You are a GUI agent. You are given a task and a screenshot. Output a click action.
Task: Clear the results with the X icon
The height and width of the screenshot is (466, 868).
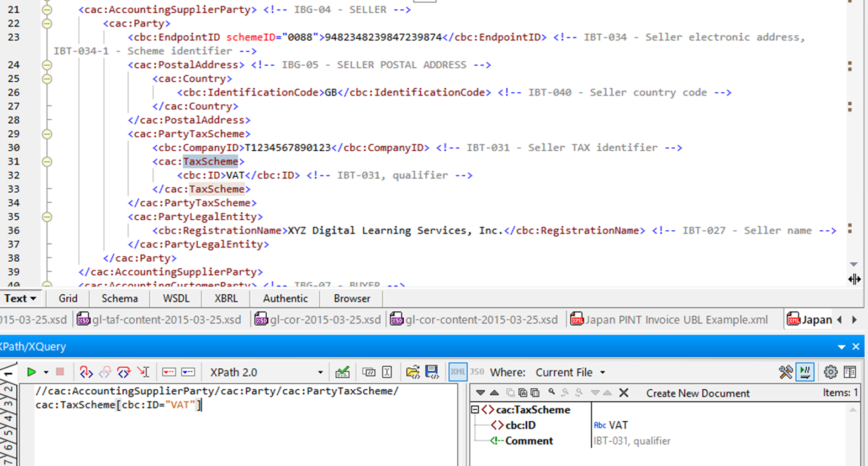click(x=623, y=393)
